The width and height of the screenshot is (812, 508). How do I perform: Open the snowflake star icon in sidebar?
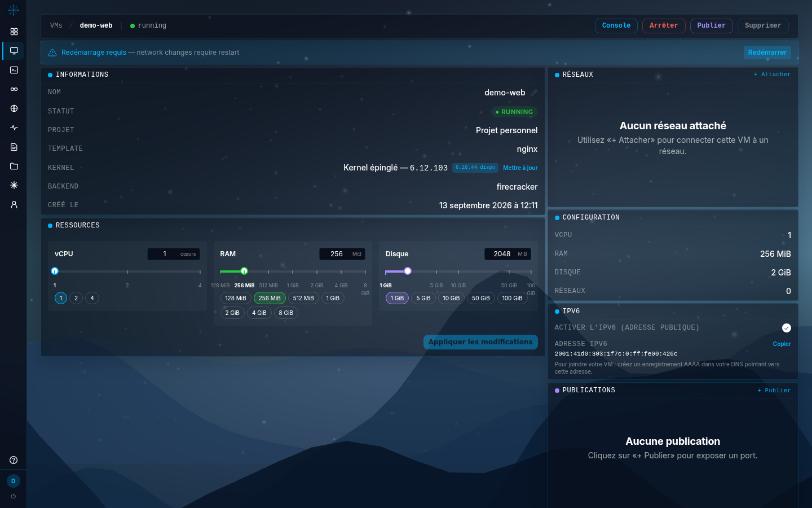coord(14,185)
